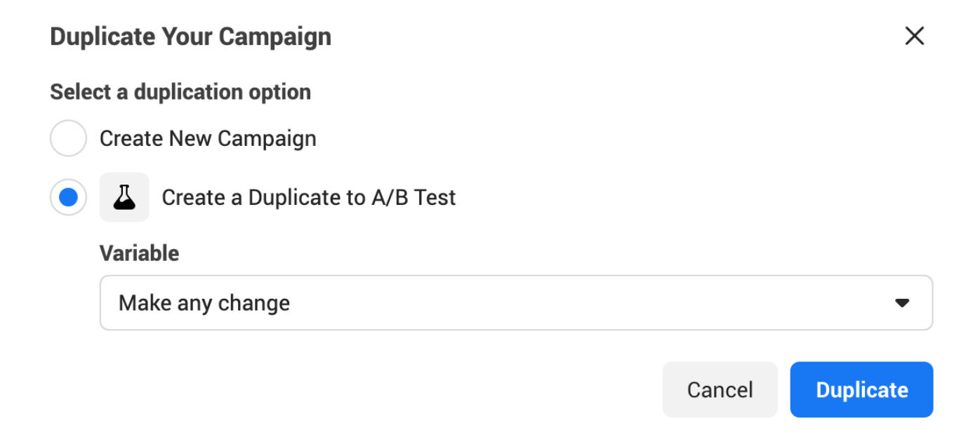980x435 pixels.
Task: Click the Duplicate Your Campaign title
Action: [190, 36]
